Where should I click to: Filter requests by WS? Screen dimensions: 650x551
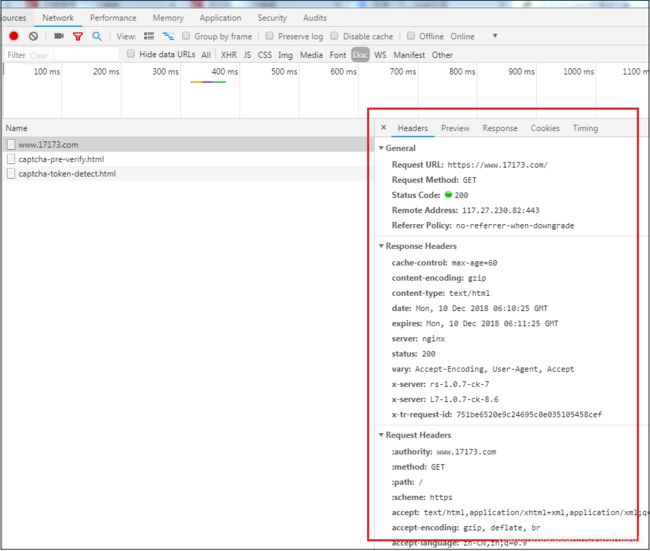[380, 55]
